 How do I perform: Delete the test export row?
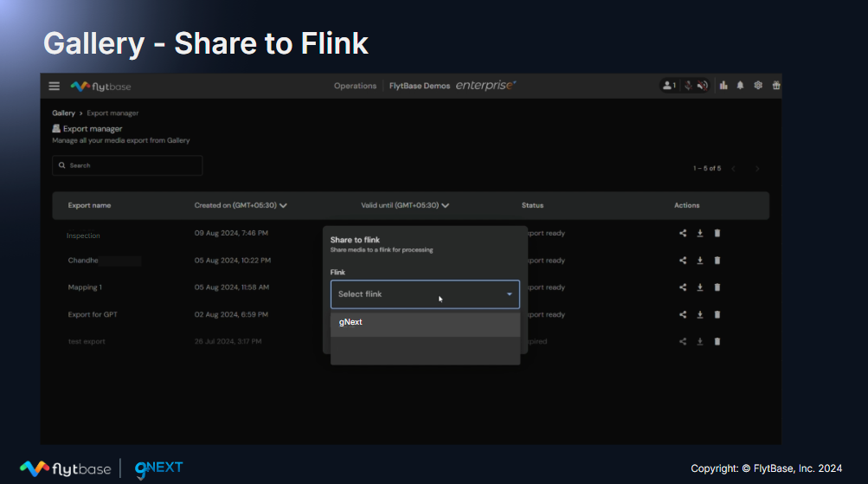coord(717,342)
